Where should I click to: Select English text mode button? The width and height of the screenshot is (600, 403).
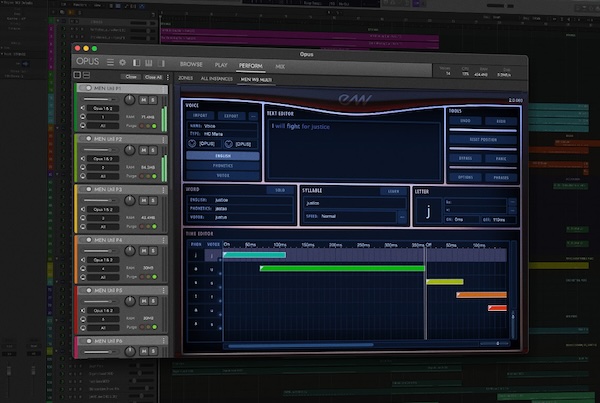pos(223,156)
